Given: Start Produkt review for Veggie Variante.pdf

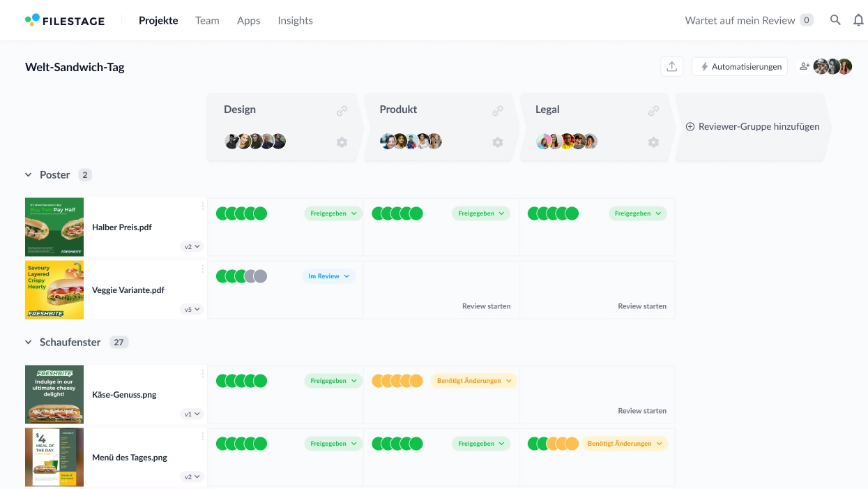Looking at the screenshot, I should point(486,306).
